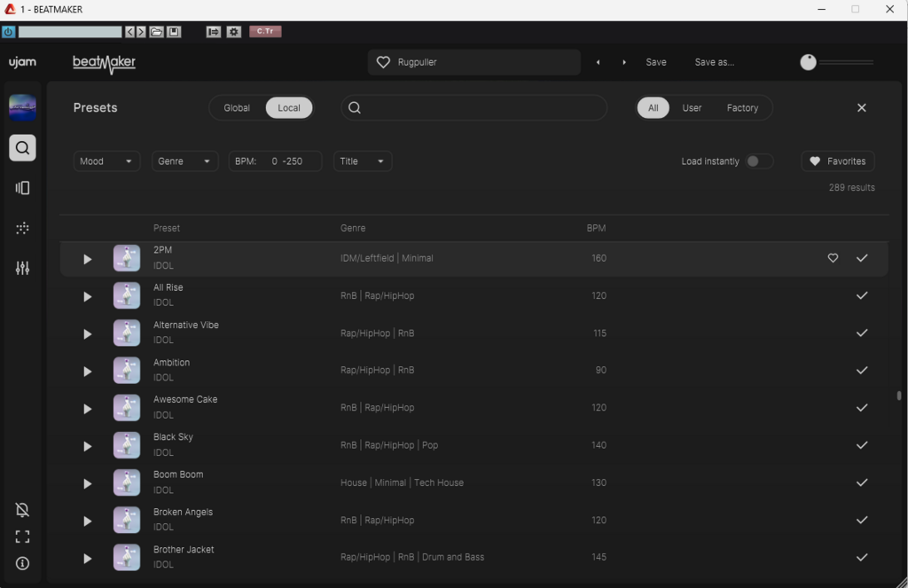Select the All filter tab
Screen dimensions: 908x588
click(x=654, y=107)
